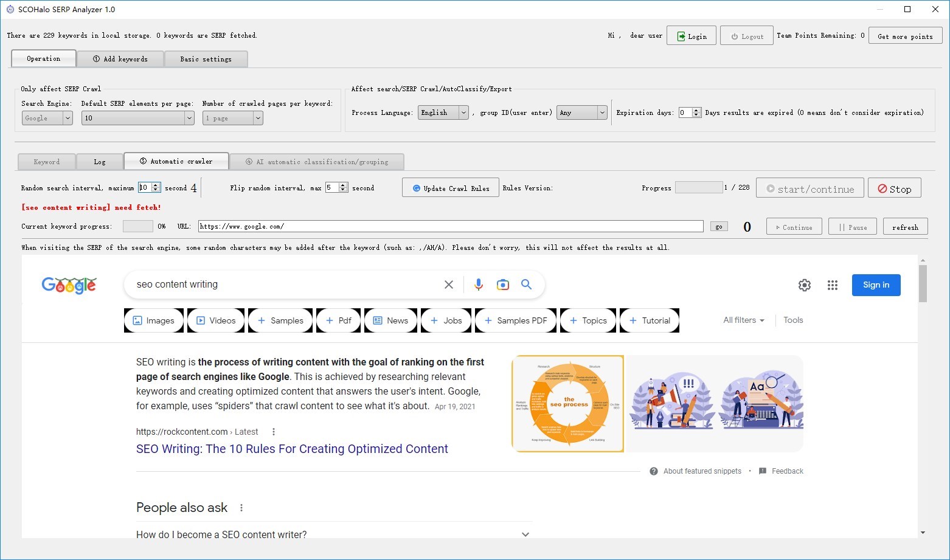This screenshot has height=560, width=950.
Task: Add Jobs refinement chip
Action: (446, 320)
